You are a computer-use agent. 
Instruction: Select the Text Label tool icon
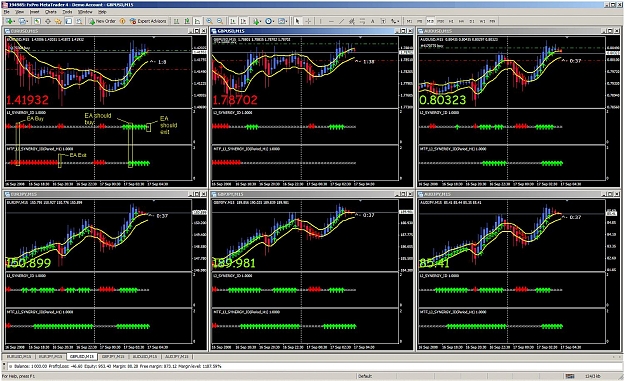pos(383,21)
